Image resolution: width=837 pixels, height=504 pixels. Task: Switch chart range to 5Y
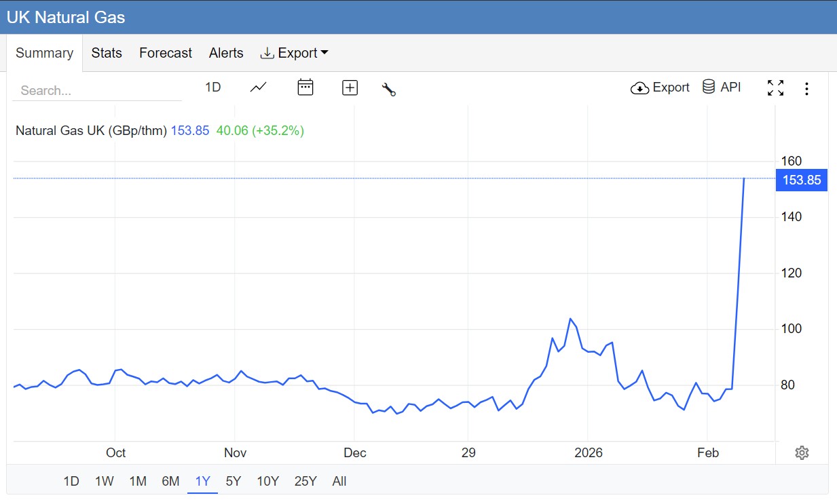233,481
